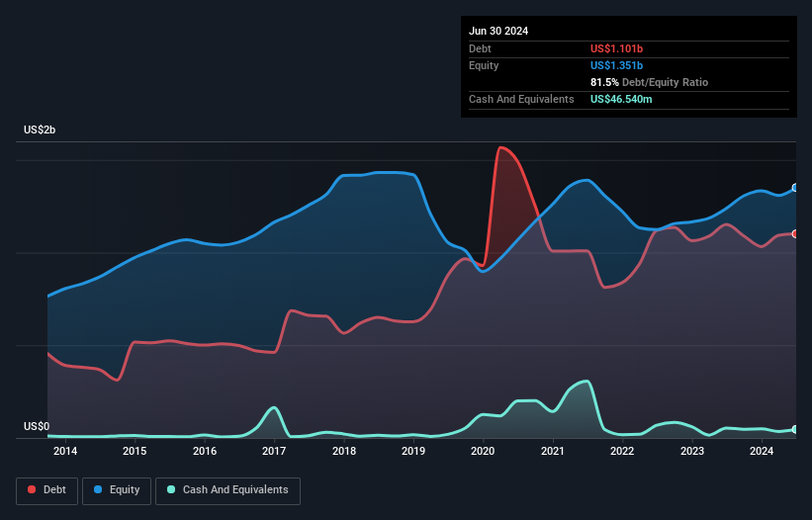Click the Cash And Equivalents tooltip row label
Image resolution: width=812 pixels, height=520 pixels.
pos(521,99)
